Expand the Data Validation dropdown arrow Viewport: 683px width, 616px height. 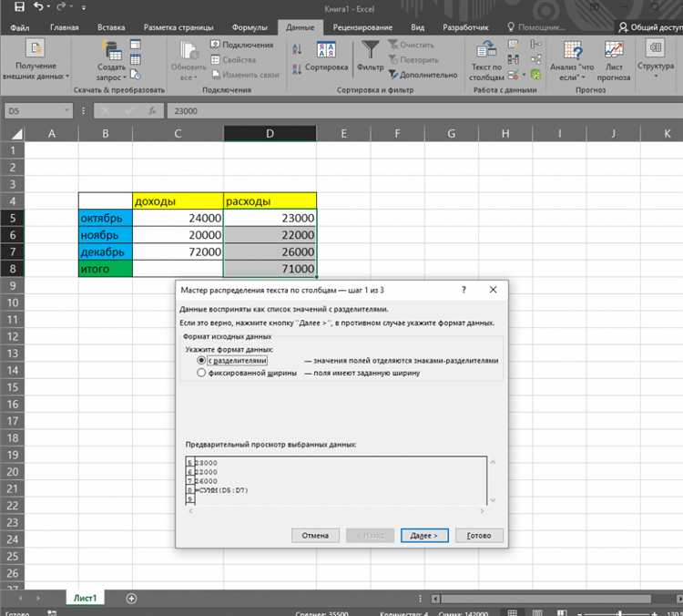[524, 75]
